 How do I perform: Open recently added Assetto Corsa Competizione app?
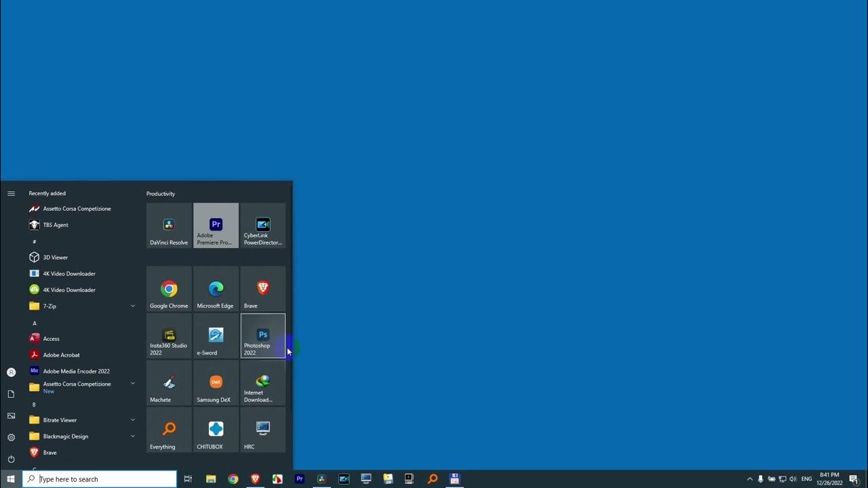[81, 209]
